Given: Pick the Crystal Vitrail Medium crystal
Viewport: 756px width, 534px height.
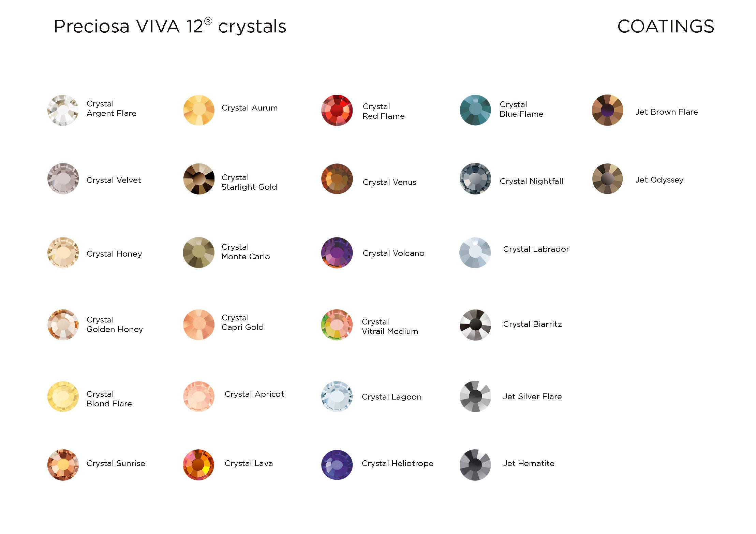Looking at the screenshot, I should coord(337,325).
